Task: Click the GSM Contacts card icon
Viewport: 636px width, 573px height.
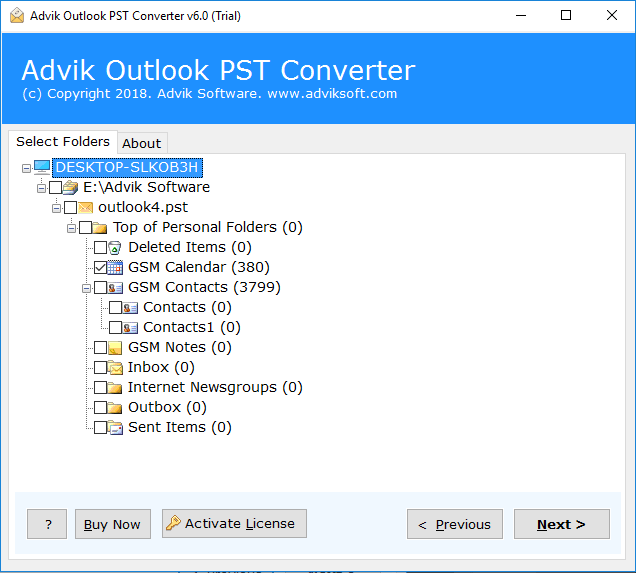Action: 115,287
